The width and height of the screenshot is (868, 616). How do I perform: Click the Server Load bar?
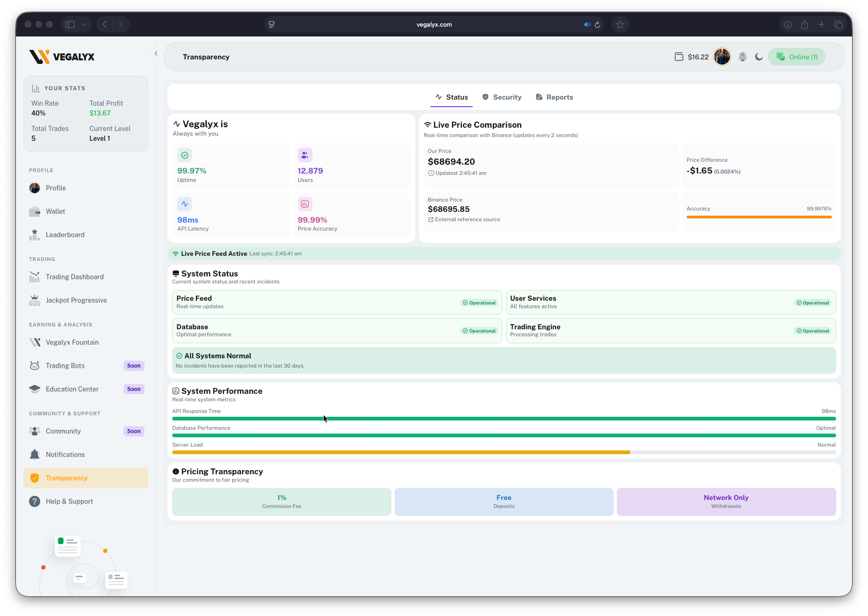(504, 452)
